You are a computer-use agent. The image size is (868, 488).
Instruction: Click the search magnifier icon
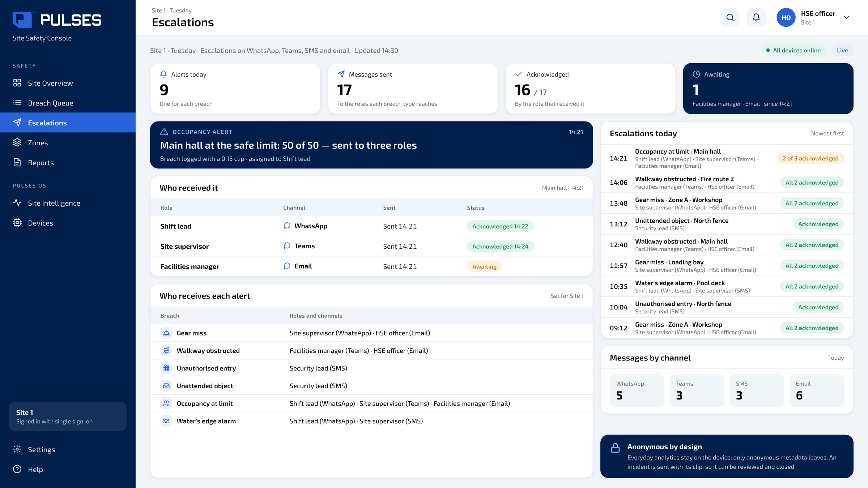tap(730, 17)
